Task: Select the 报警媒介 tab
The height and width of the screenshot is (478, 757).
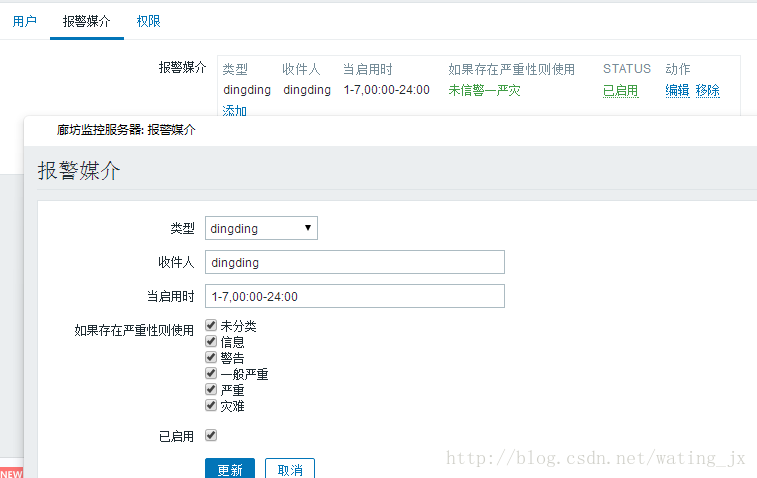Action: tap(86, 21)
